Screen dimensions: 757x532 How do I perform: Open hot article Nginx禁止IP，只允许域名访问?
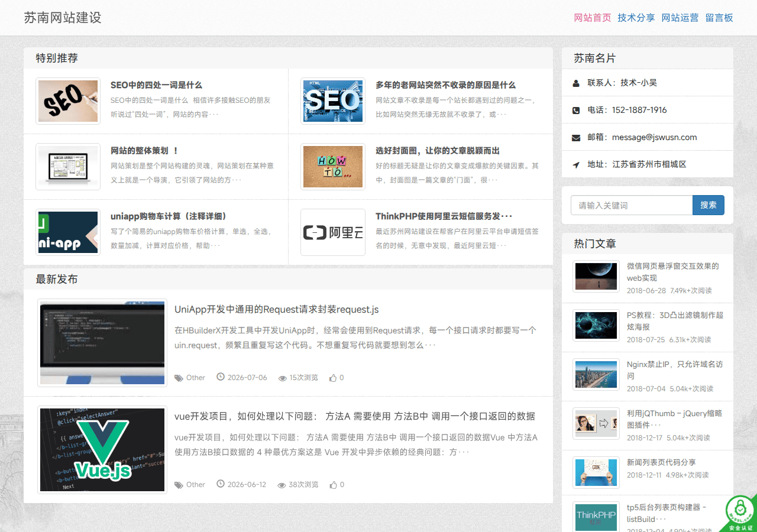coord(675,370)
